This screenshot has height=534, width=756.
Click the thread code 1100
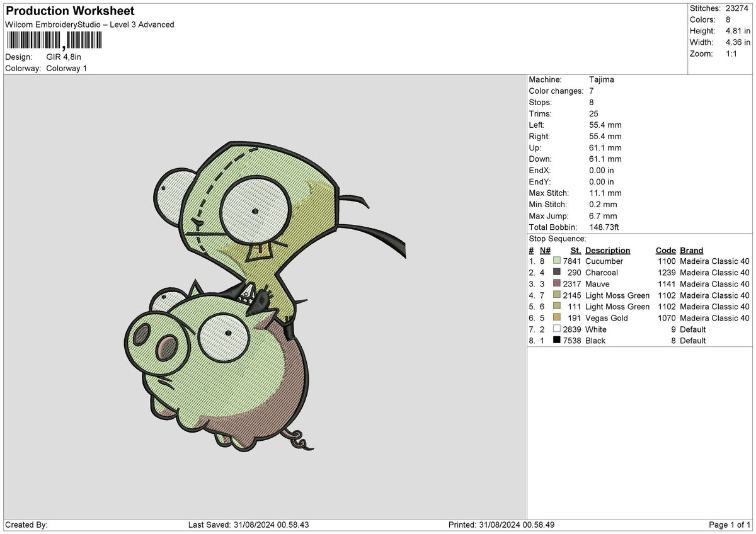click(667, 261)
